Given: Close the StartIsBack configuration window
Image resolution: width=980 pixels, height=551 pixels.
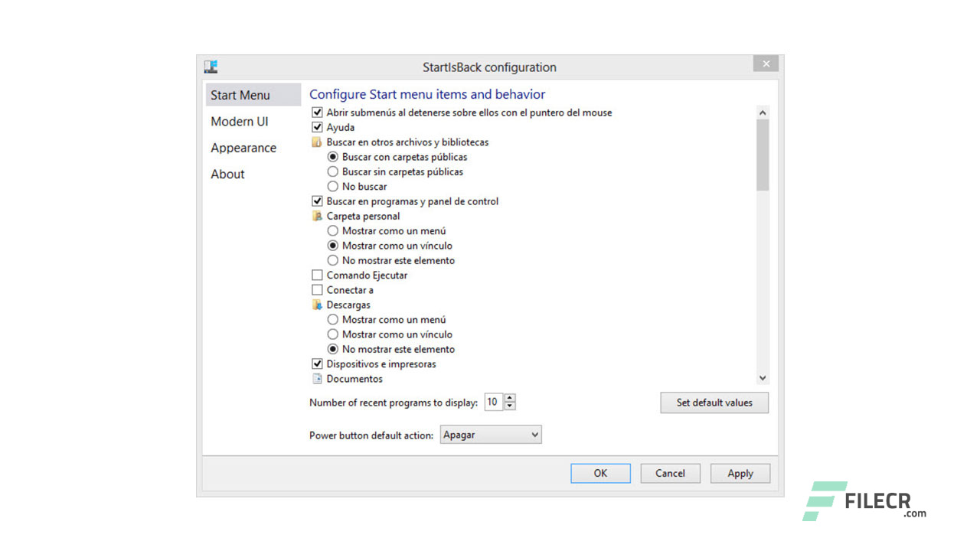Looking at the screenshot, I should 766,64.
